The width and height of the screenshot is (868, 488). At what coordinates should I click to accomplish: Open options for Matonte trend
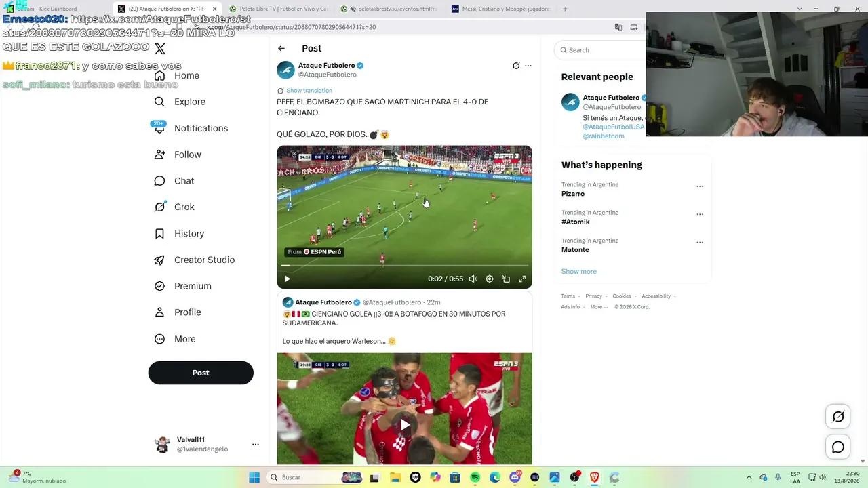700,242
